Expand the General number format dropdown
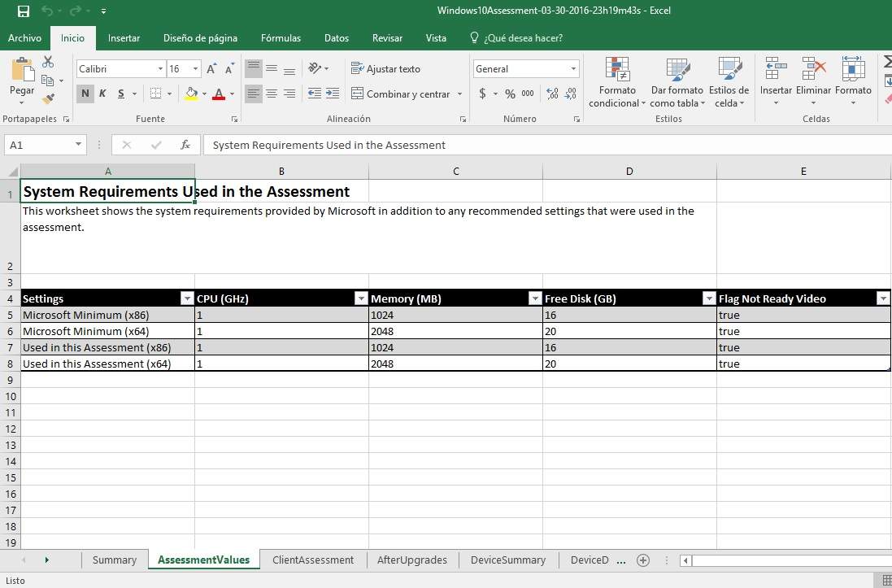The image size is (892, 588). pyautogui.click(x=573, y=69)
